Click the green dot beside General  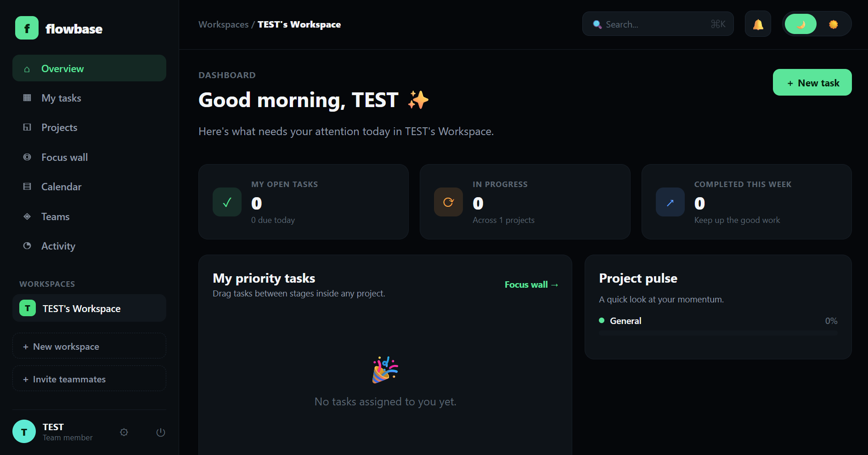tap(602, 320)
